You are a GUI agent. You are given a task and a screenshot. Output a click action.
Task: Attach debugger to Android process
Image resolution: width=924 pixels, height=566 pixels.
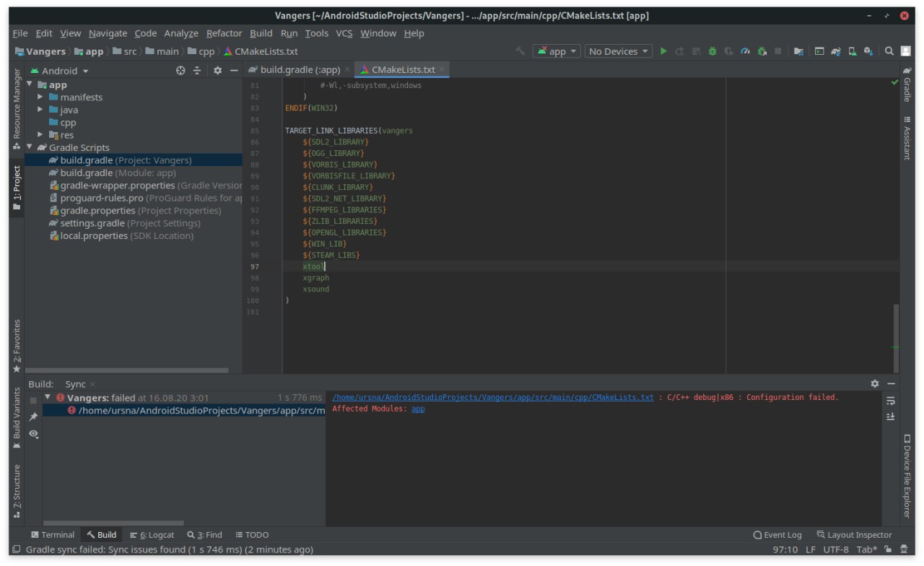(x=762, y=51)
